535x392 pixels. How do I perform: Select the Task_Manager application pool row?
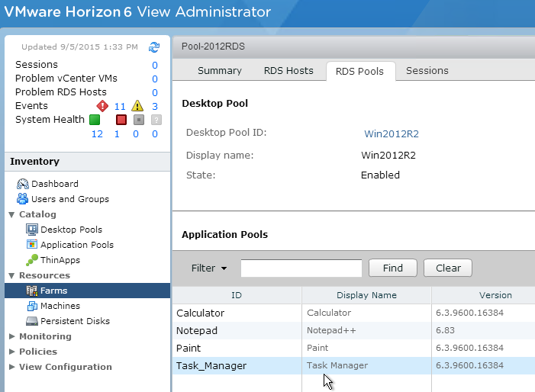coord(353,366)
